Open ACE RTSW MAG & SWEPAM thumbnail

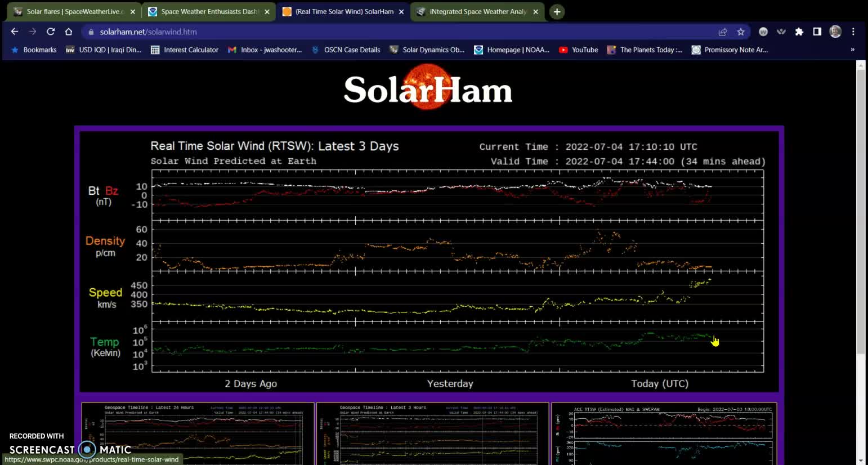coord(664,433)
